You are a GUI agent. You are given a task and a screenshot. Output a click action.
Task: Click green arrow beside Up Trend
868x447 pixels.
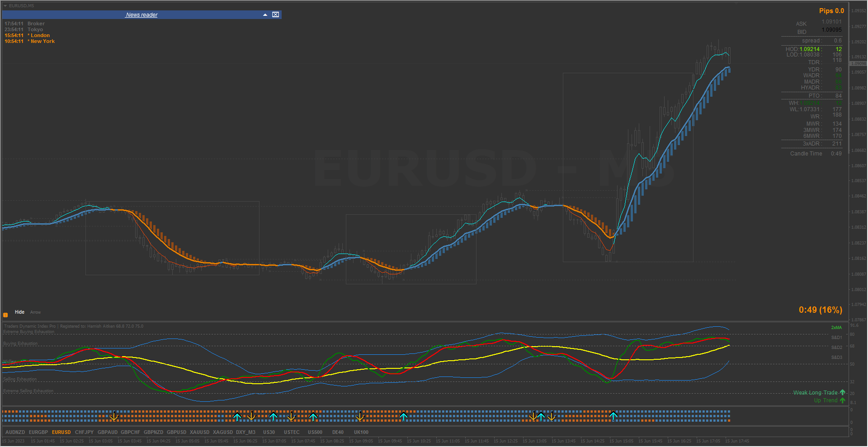842,400
